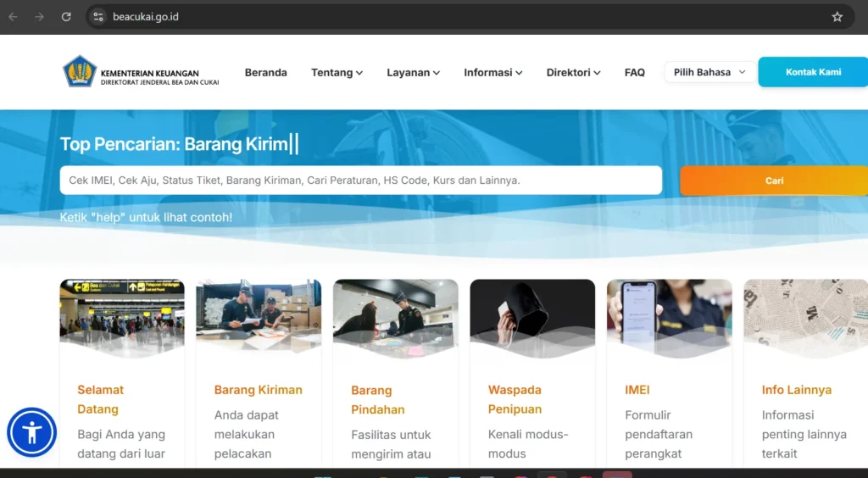Click the Barang Kiriman heading
This screenshot has height=478, width=868.
pos(258,390)
